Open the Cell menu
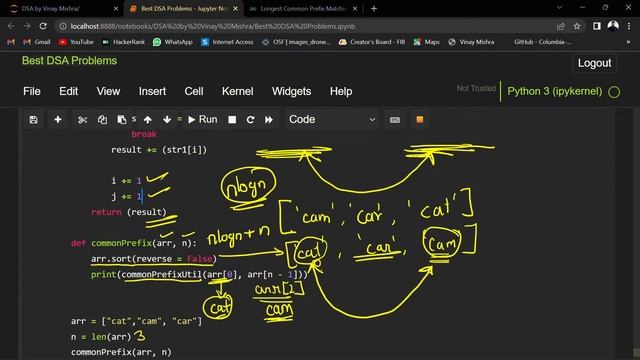Image resolution: width=640 pixels, height=360 pixels. click(194, 91)
